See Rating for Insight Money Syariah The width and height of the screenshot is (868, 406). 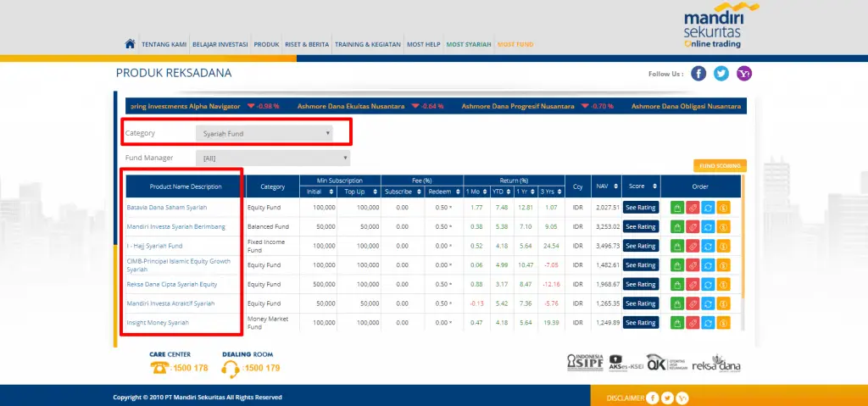point(641,322)
